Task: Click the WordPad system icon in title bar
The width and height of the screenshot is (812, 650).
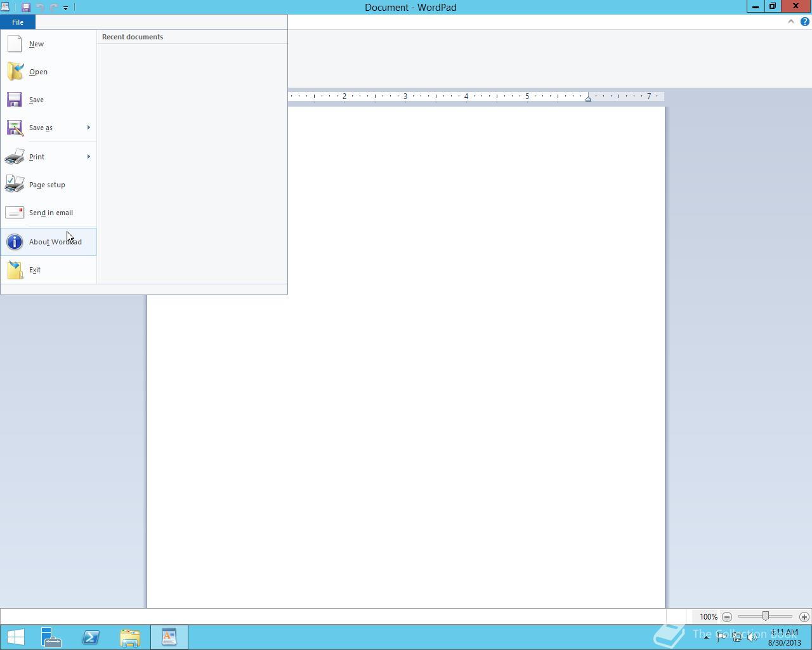Action: 5,7
